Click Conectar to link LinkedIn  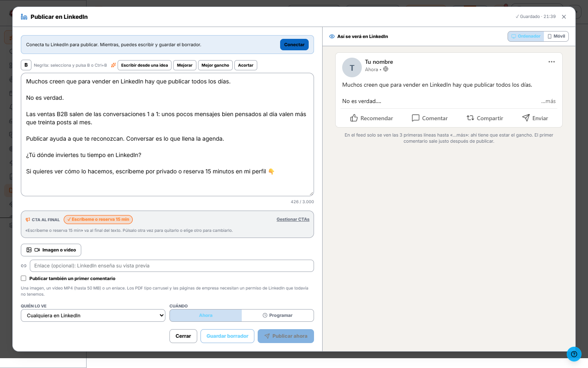294,45
